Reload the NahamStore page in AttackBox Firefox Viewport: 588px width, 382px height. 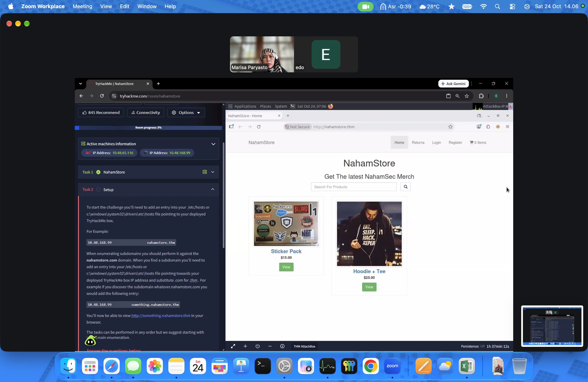point(259,127)
